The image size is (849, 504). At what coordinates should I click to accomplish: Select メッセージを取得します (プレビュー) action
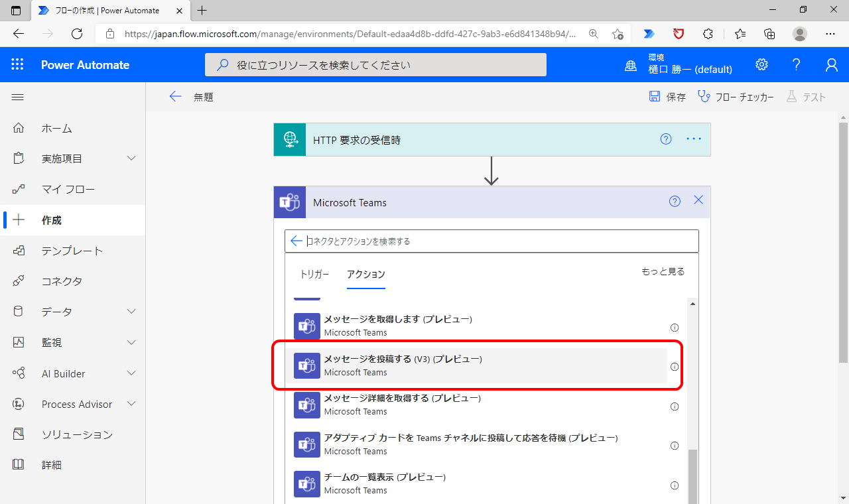pyautogui.click(x=477, y=326)
